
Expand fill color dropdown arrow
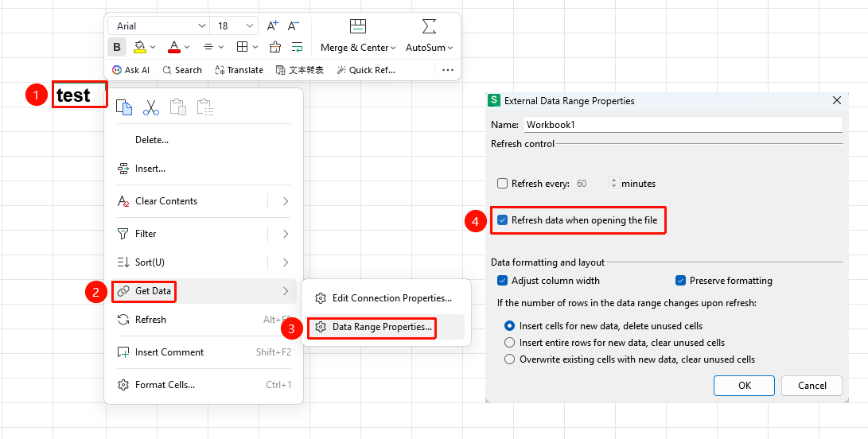tap(153, 48)
